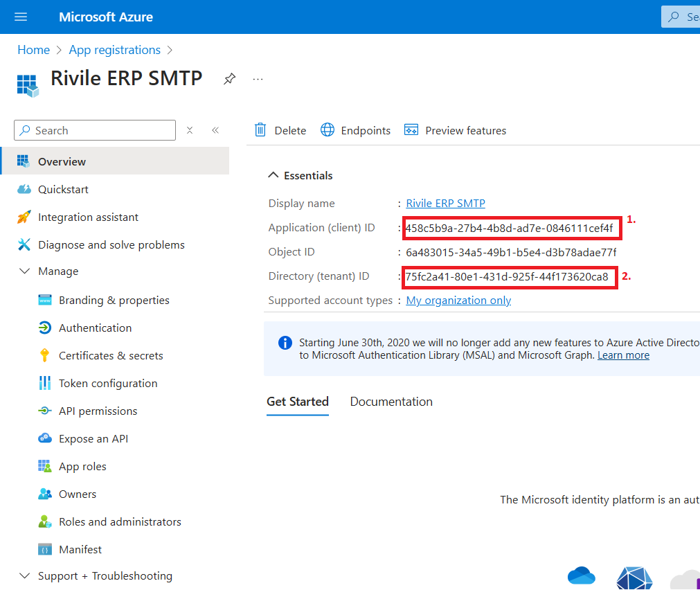
Task: Navigate to App registrations breadcrumb
Action: pos(115,50)
